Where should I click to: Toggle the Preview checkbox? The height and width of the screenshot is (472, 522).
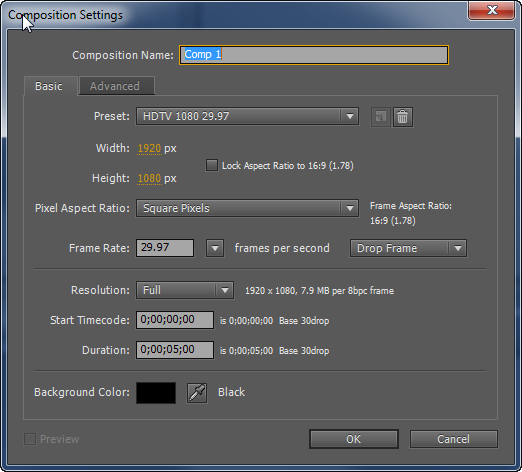(x=30, y=439)
